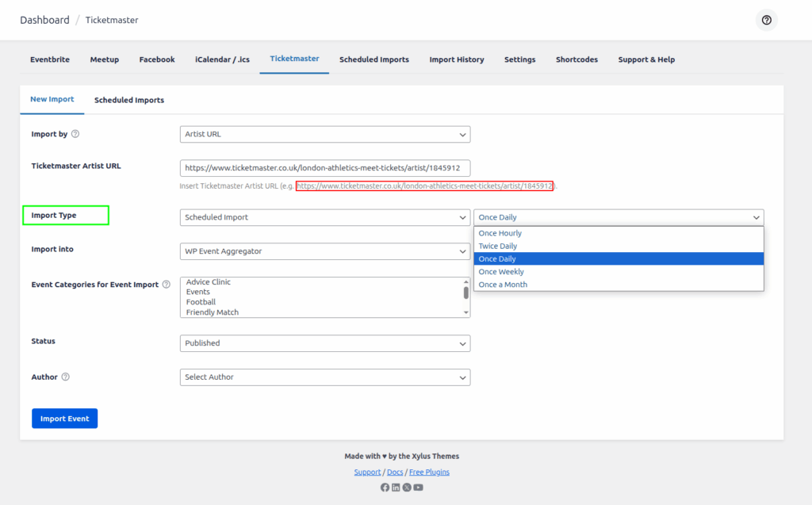812x505 pixels.
Task: Open the Status Published dropdown
Action: (325, 343)
